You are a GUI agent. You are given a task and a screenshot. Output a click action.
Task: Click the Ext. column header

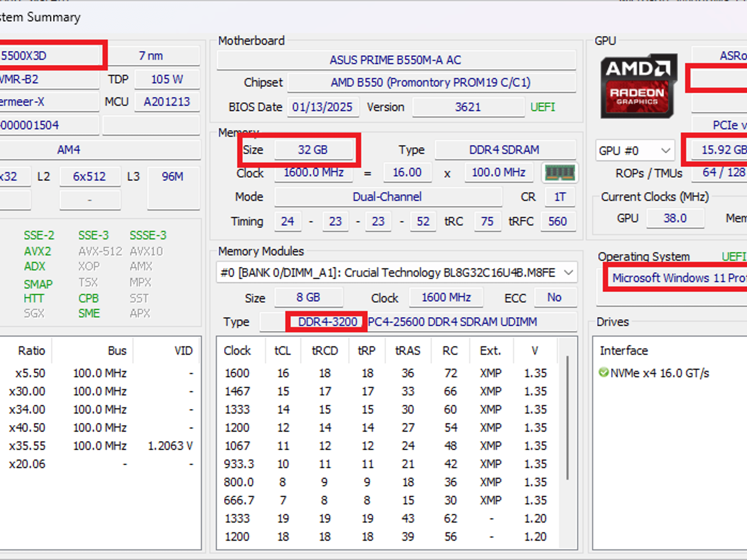[491, 350]
